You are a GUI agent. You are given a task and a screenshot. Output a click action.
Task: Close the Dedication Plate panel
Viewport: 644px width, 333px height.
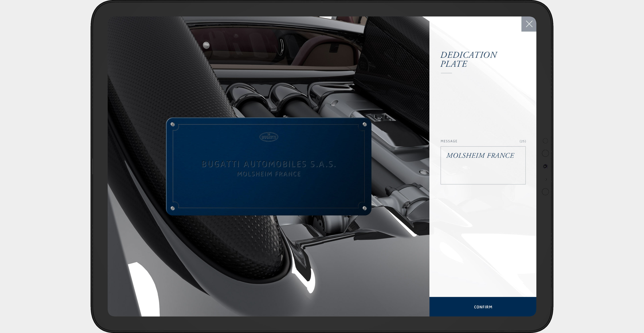pos(529,24)
